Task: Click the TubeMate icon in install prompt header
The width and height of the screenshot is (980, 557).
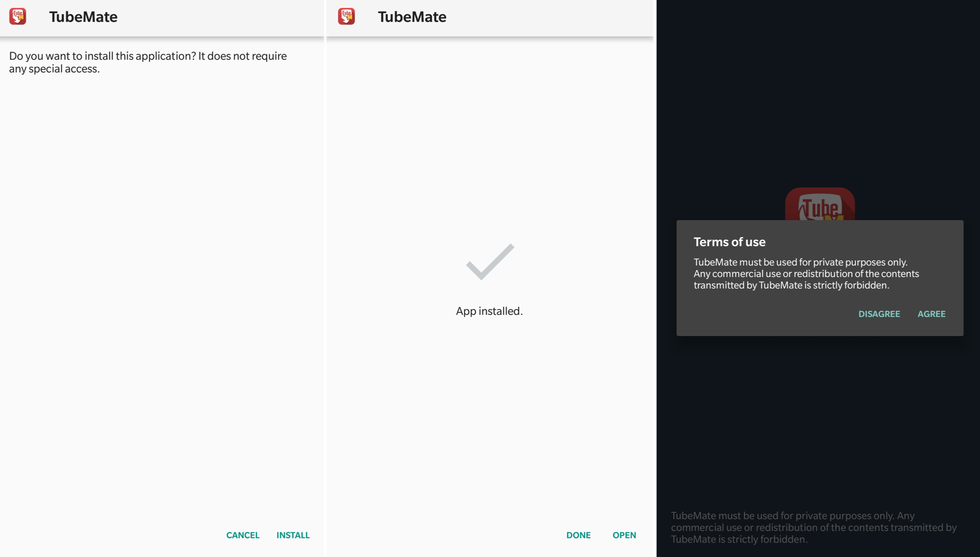Action: point(18,17)
